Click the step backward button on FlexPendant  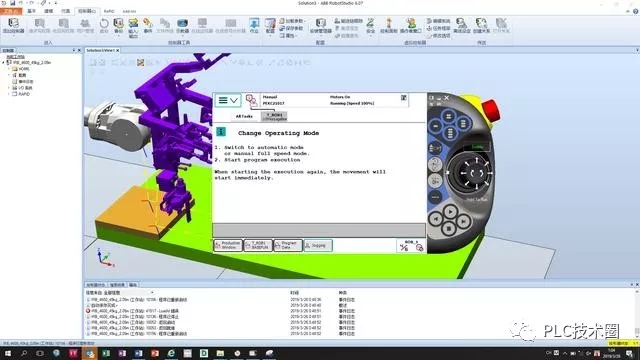(436, 219)
